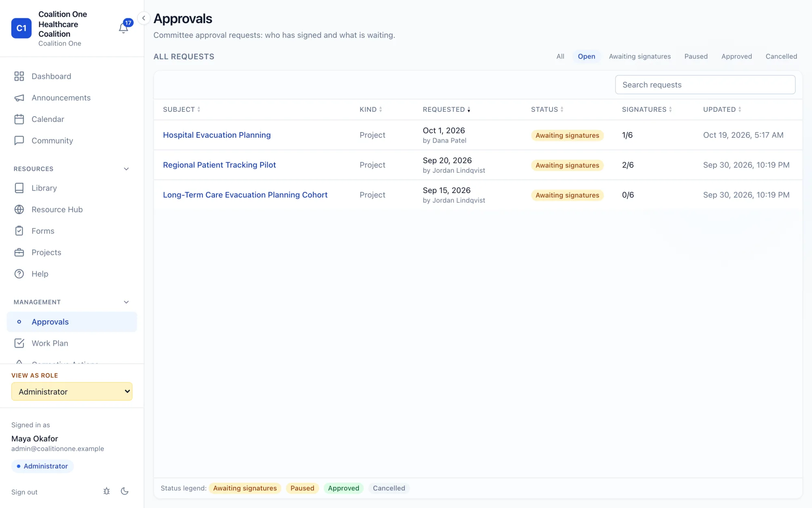Screen dimensions: 812x508
Task: Sort table by Updated column
Action: click(722, 109)
